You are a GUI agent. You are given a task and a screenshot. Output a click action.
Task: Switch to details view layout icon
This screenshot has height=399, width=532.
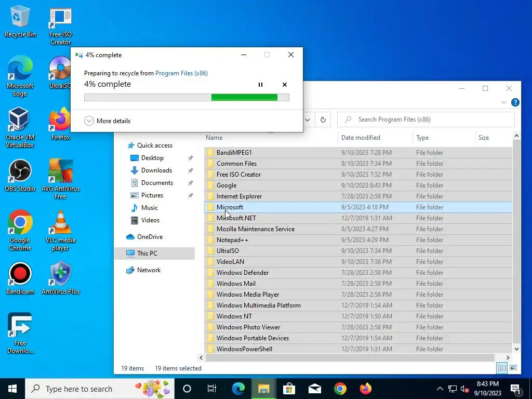click(x=502, y=368)
